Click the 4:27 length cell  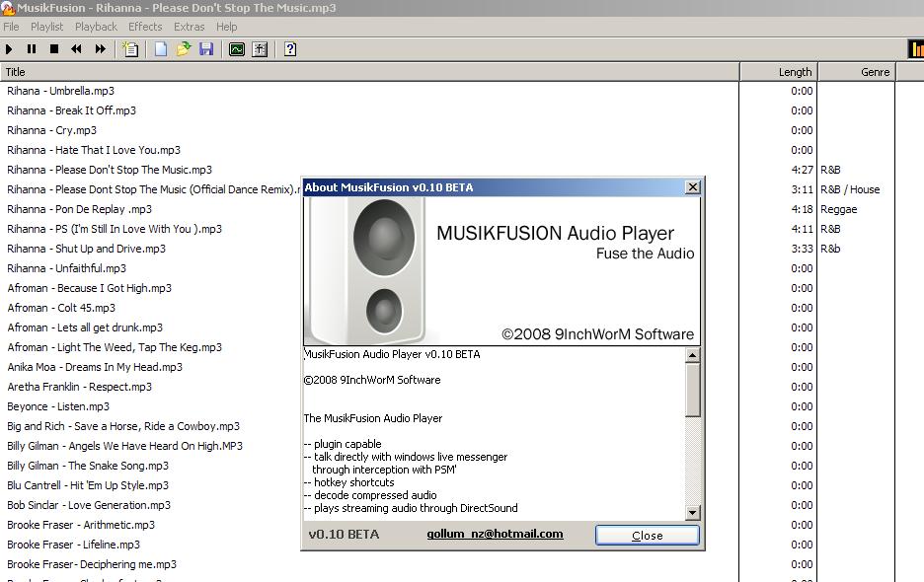point(802,170)
